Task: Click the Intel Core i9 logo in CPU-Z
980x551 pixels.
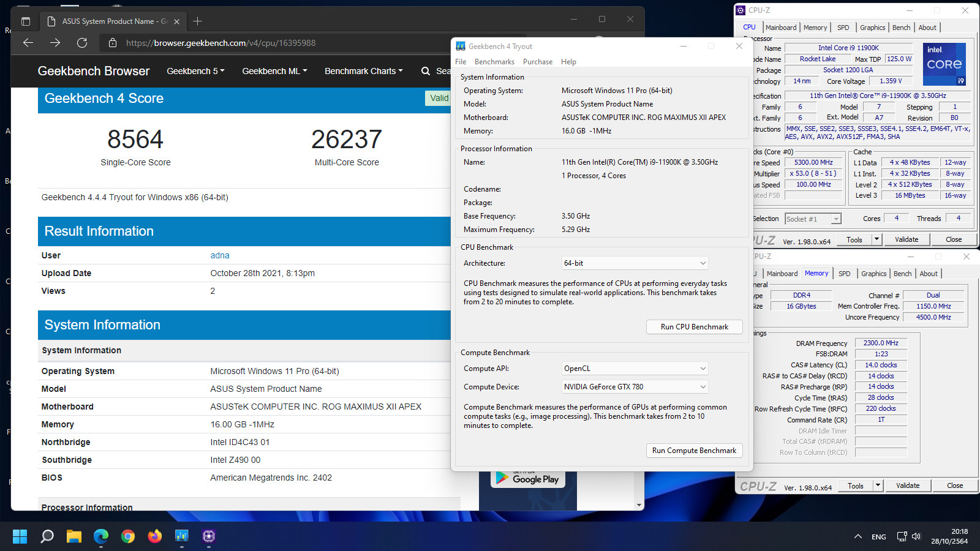Action: [944, 64]
